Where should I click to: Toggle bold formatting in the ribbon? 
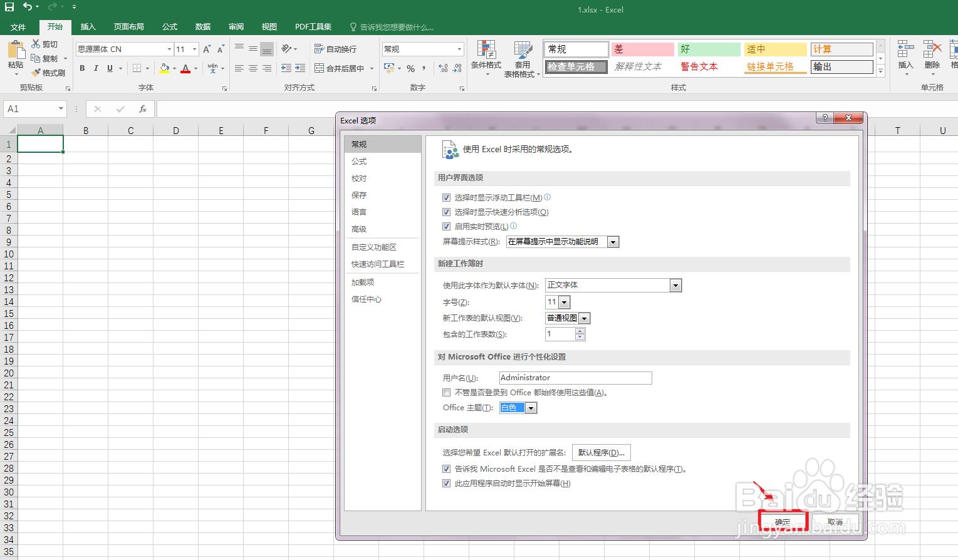[82, 68]
